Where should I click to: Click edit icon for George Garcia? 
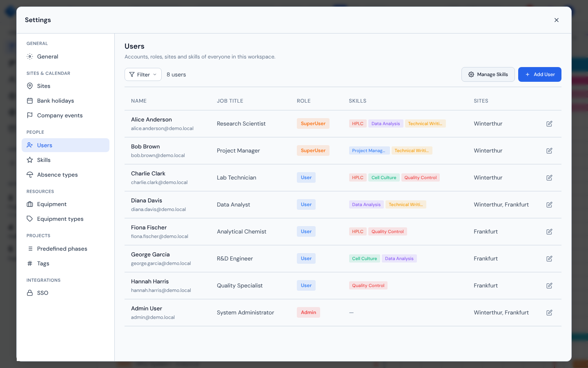[x=549, y=258]
